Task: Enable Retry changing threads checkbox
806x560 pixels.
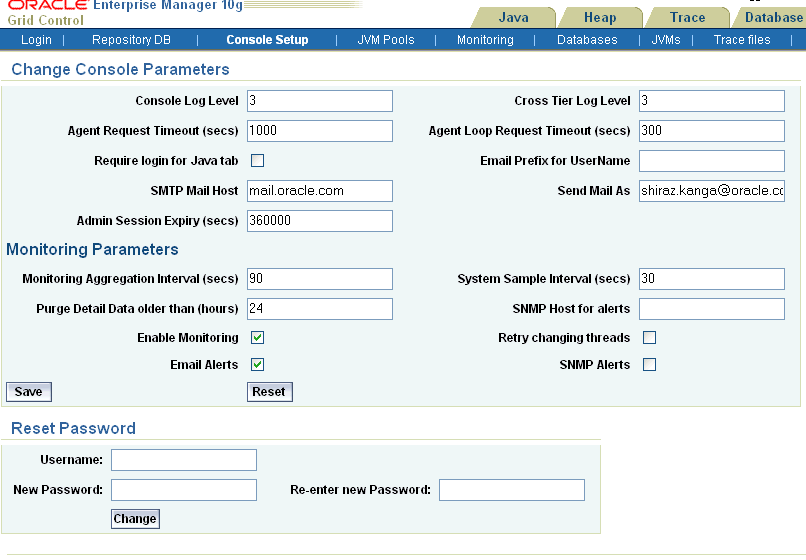Action: click(650, 337)
